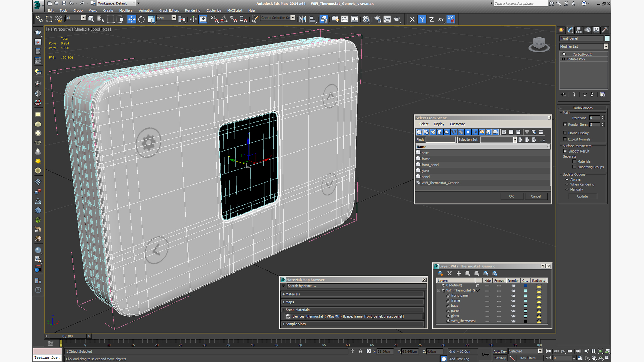644x362 pixels.
Task: Click Go to Start playback button
Action: [548, 351]
